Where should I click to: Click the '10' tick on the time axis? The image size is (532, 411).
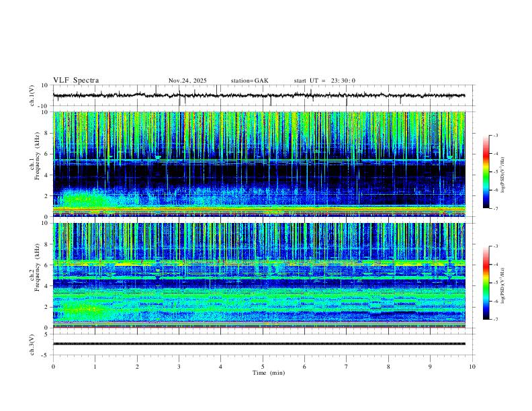[x=472, y=367]
